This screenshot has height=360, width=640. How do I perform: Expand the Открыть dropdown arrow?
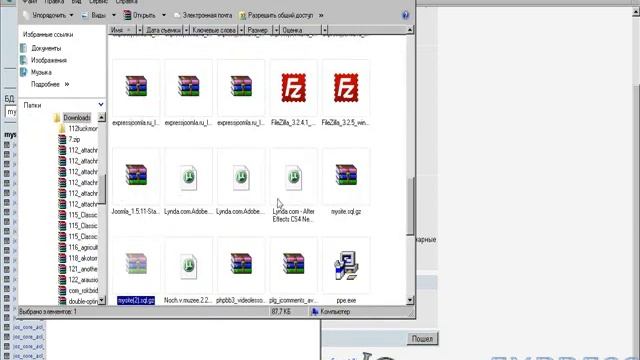[x=164, y=15]
